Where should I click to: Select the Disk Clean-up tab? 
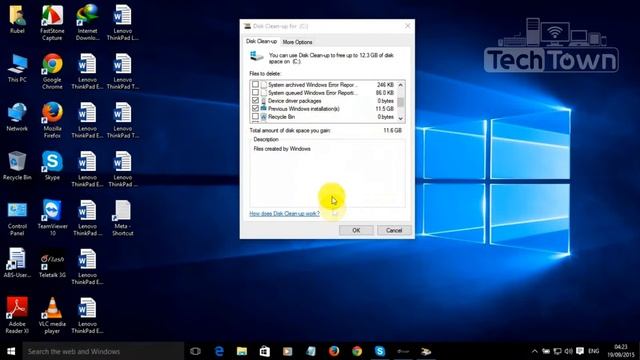click(x=261, y=42)
